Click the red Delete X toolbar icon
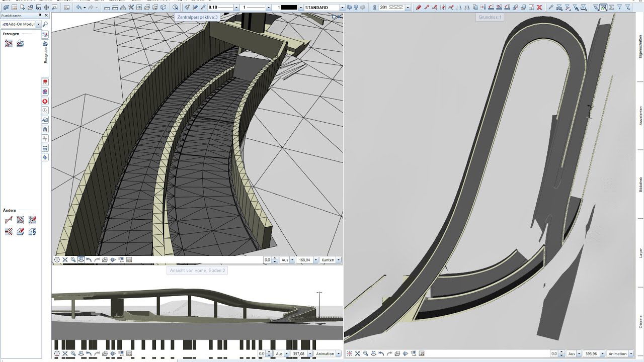This screenshot has height=362, width=644. coord(539,8)
